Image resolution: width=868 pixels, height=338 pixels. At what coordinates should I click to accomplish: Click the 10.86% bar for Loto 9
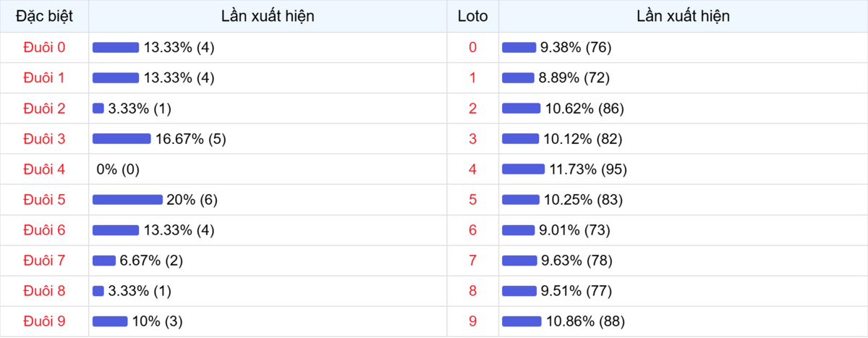point(522,321)
